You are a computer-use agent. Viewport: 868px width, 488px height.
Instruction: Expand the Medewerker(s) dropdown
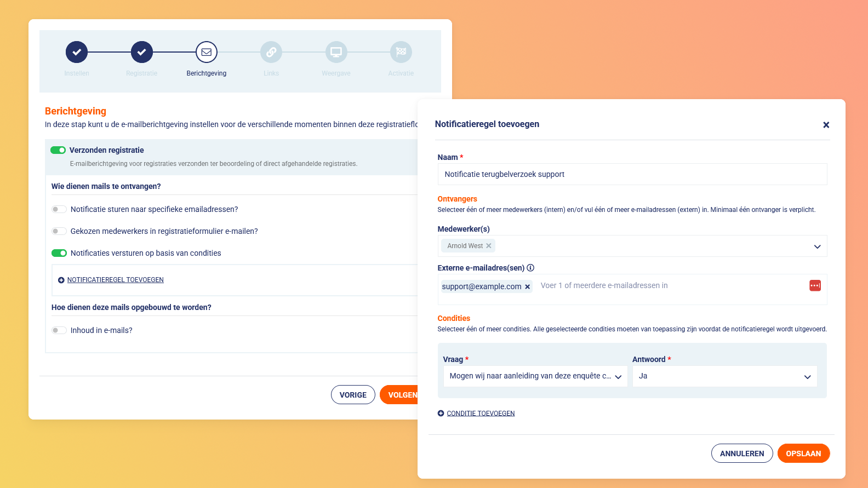point(817,246)
